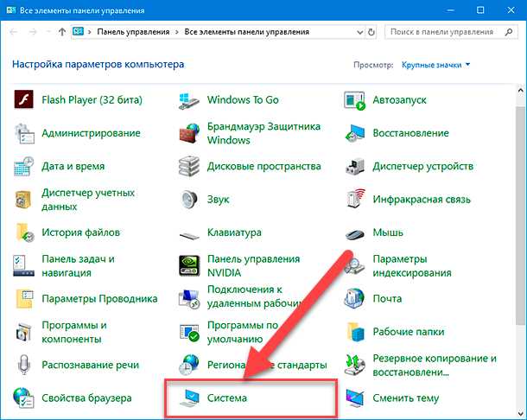The height and width of the screenshot is (420, 527).
Task: Click the Control Panel icon in address bar
Action: (78, 32)
